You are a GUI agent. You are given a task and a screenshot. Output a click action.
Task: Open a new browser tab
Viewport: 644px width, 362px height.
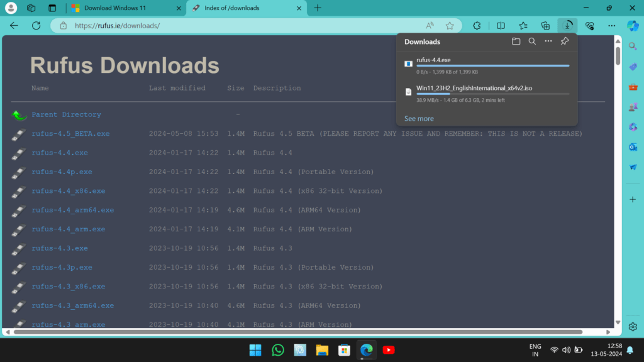[318, 8]
